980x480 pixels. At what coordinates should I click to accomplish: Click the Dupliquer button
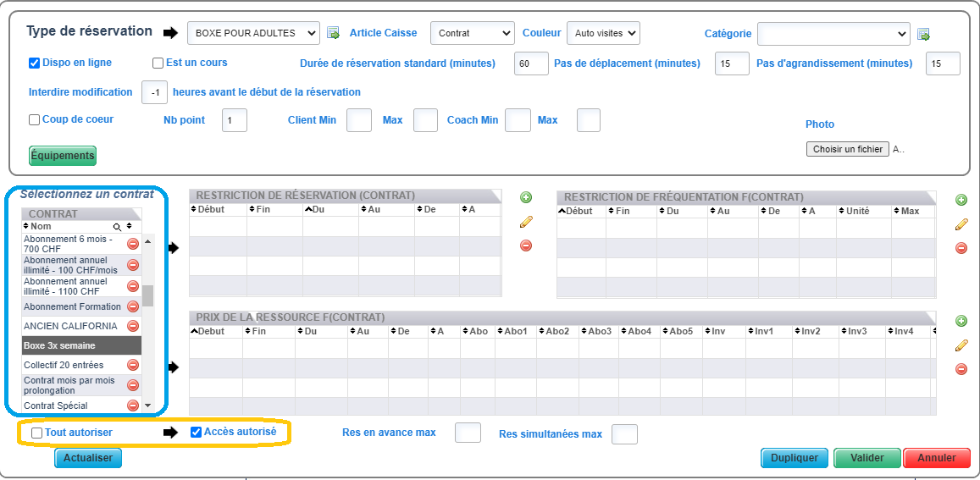coord(794,458)
